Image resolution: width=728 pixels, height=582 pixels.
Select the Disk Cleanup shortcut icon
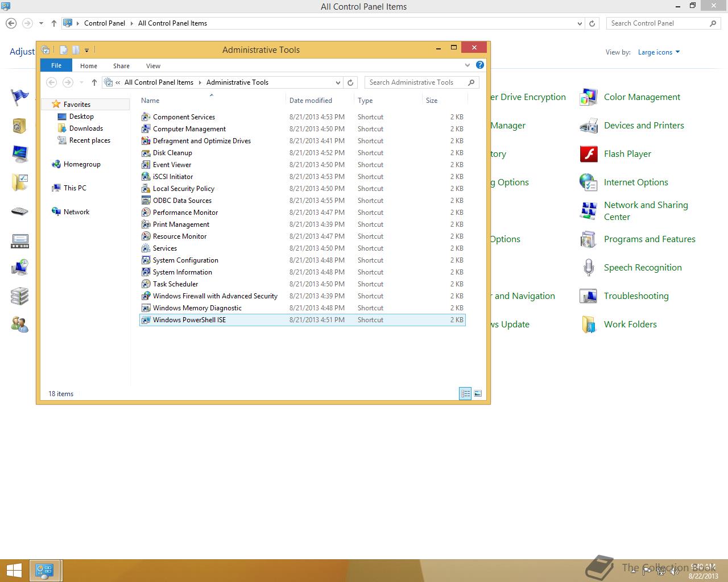146,153
